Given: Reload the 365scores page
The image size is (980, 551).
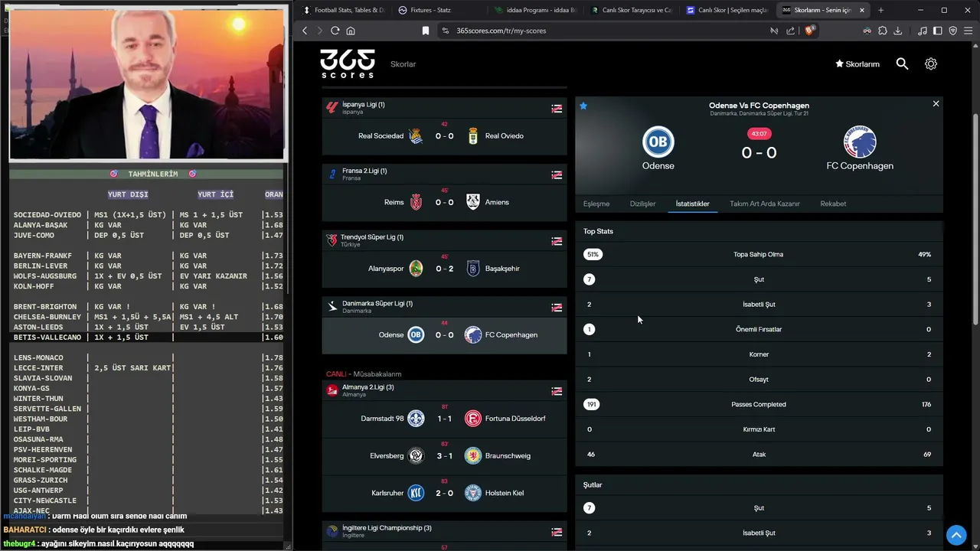Looking at the screenshot, I should (335, 31).
